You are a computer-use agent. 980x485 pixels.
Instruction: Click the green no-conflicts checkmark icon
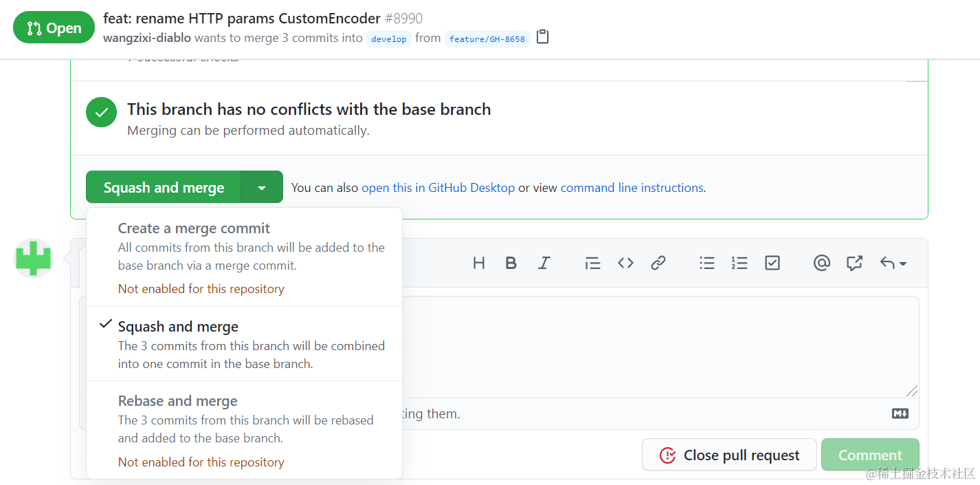101,112
